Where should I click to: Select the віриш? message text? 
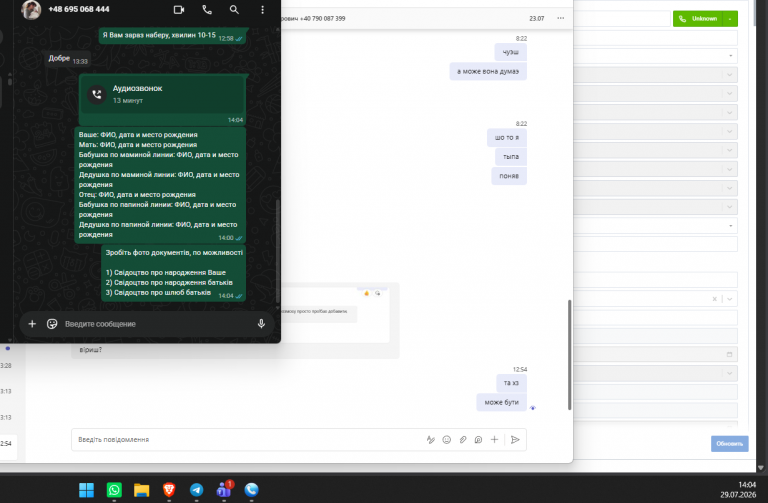(x=91, y=350)
